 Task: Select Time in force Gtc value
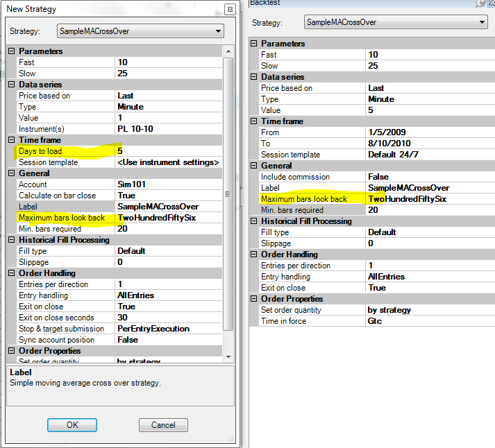point(430,321)
